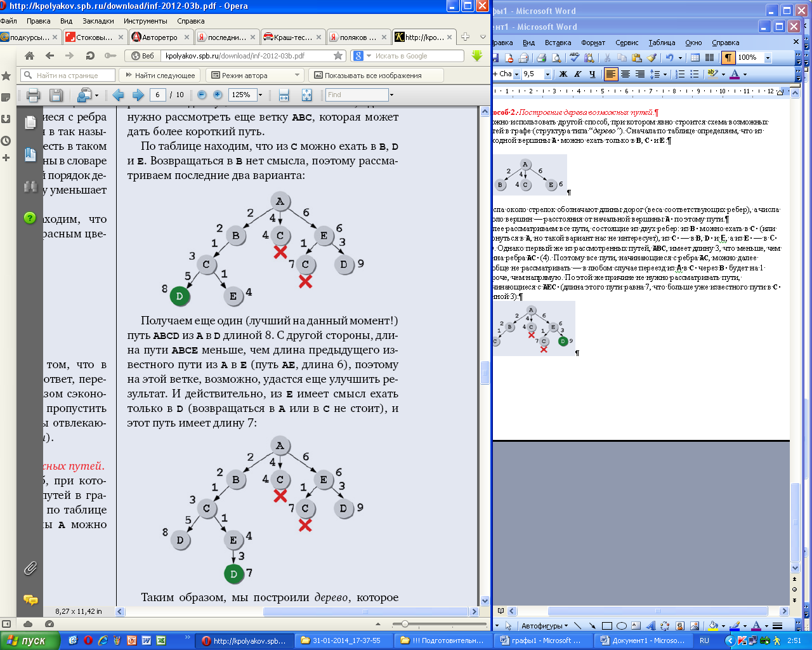Viewport: 812px width, 650px height.
Task: Click the Opera home icon
Action: (29, 56)
